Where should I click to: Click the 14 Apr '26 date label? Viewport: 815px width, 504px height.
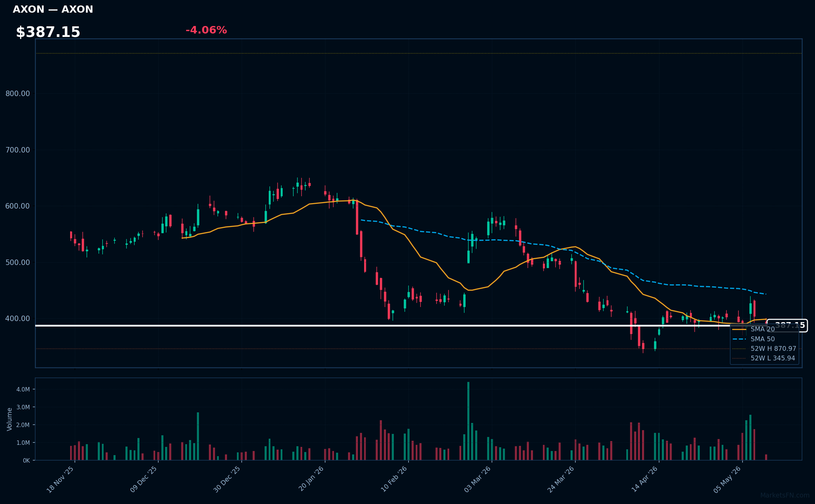(644, 479)
